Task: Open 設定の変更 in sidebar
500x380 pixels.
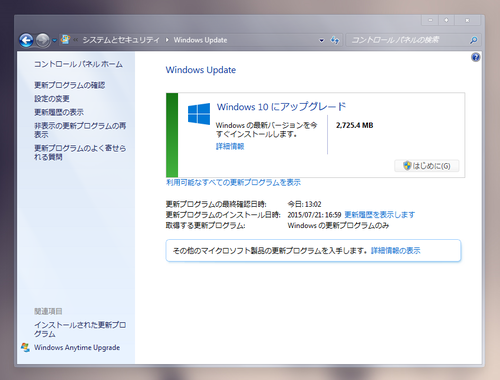Action: tap(52, 99)
